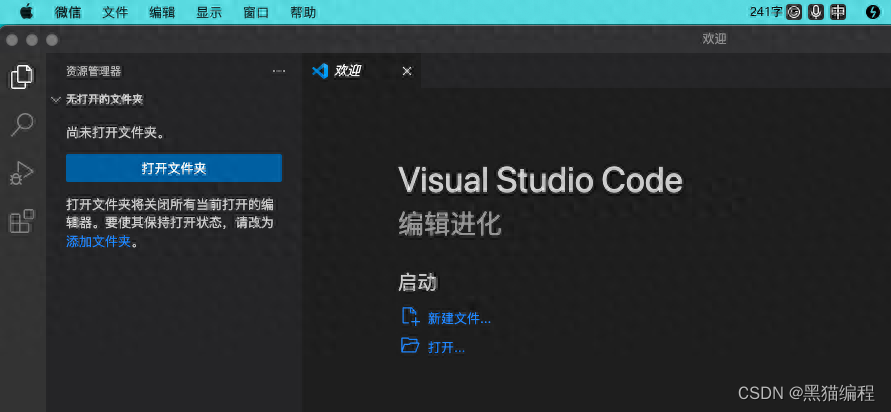Open the Explorer view in activity bar
Image resolution: width=891 pixels, height=412 pixels.
pyautogui.click(x=22, y=77)
